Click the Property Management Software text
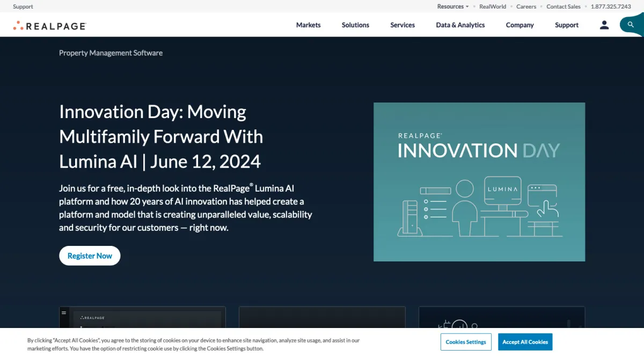Viewport: 644px width, 357px height. pyautogui.click(x=111, y=53)
